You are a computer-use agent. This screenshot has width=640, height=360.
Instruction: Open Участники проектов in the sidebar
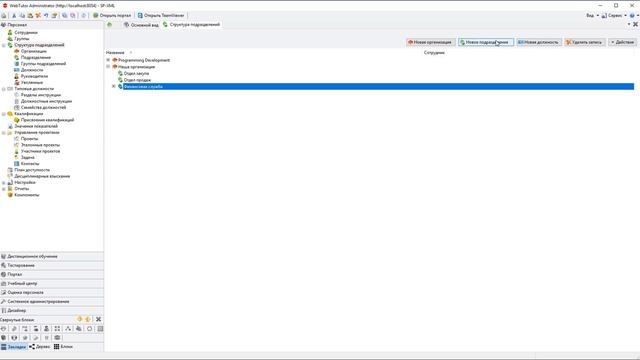(40, 151)
